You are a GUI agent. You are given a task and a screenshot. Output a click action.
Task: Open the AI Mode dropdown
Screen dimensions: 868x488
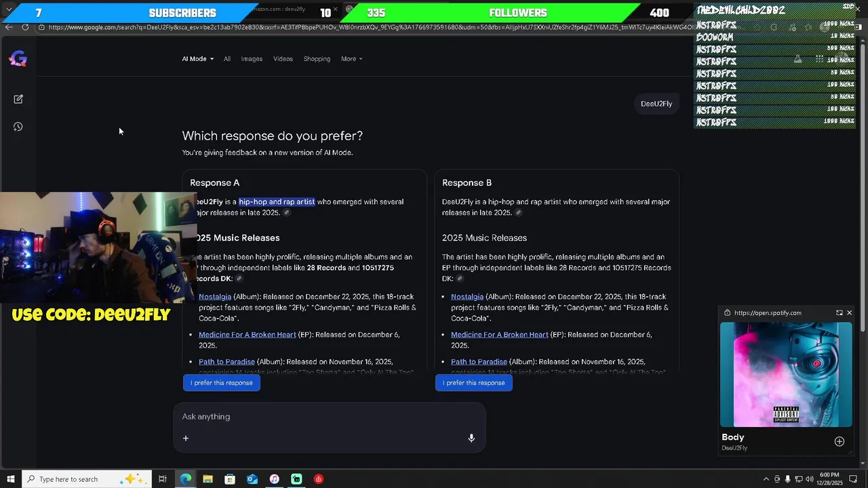coord(198,59)
